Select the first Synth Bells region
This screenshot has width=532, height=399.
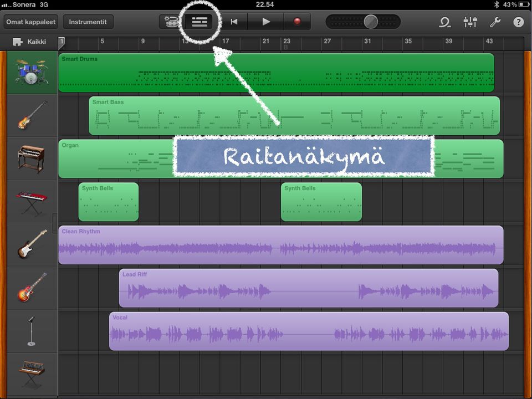click(x=109, y=202)
